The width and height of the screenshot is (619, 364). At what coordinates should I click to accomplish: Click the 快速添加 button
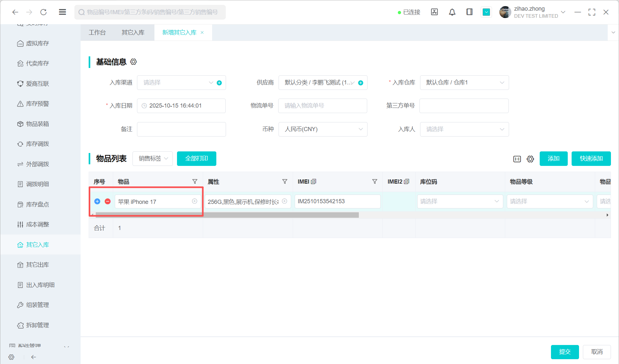[x=591, y=158]
